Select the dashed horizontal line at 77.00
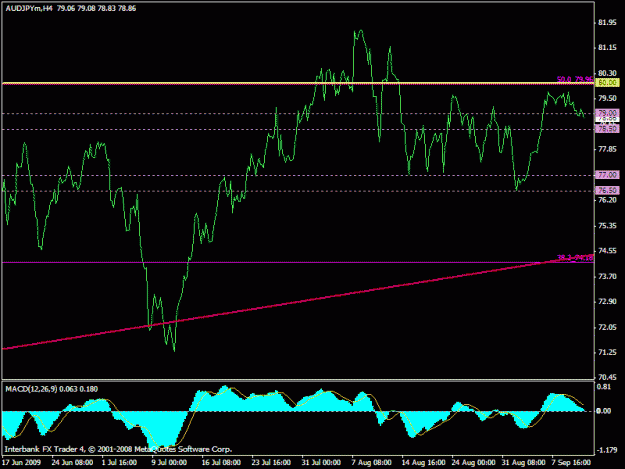 298,175
